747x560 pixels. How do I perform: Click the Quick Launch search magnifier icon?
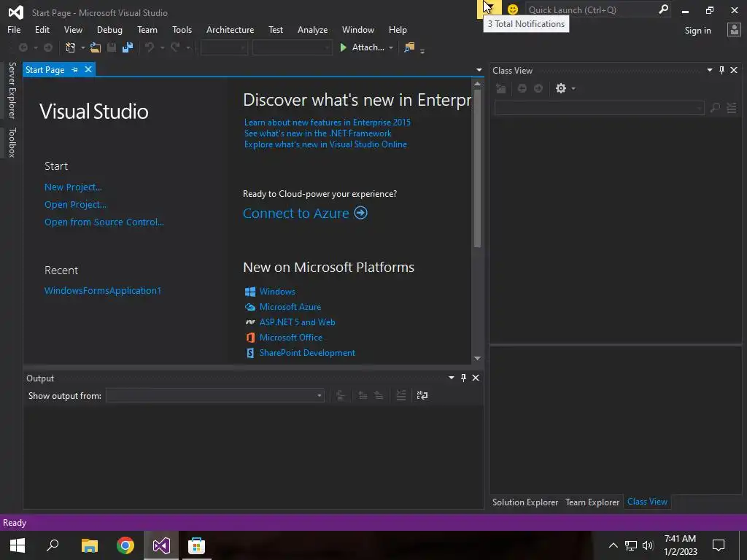point(663,9)
